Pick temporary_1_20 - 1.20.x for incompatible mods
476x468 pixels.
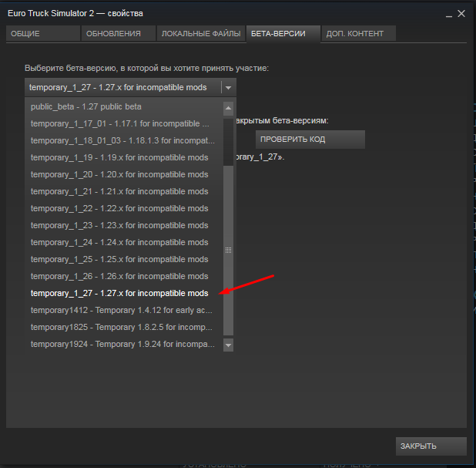(123, 174)
